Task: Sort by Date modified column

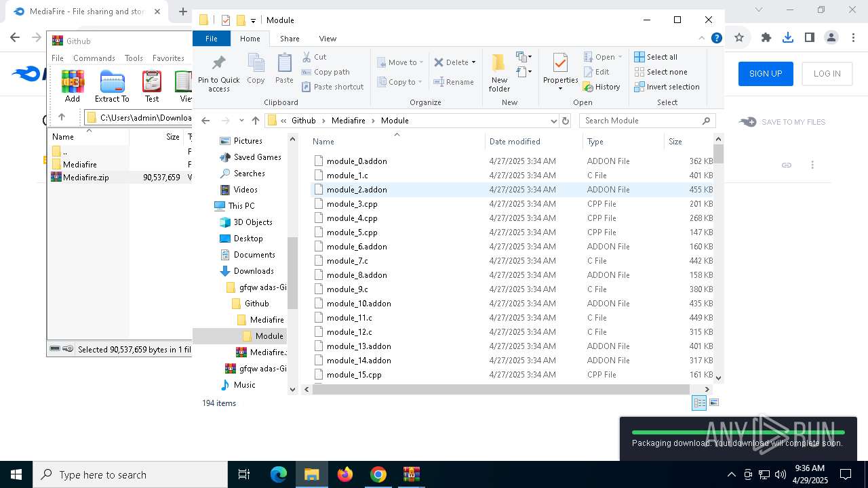Action: (x=533, y=142)
